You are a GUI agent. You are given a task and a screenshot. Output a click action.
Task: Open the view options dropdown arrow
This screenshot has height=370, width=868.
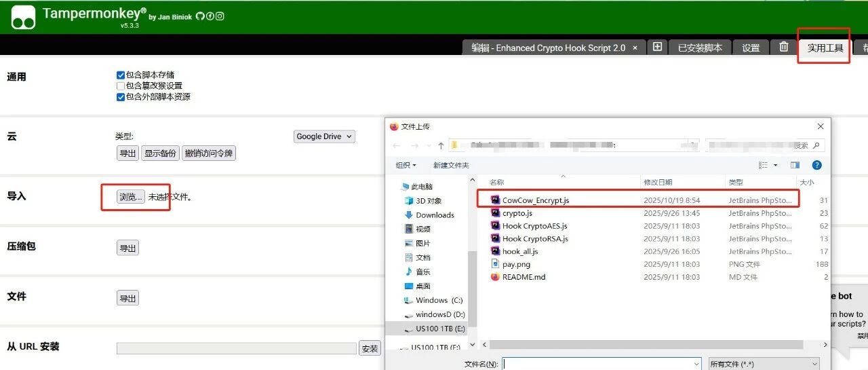pos(775,165)
